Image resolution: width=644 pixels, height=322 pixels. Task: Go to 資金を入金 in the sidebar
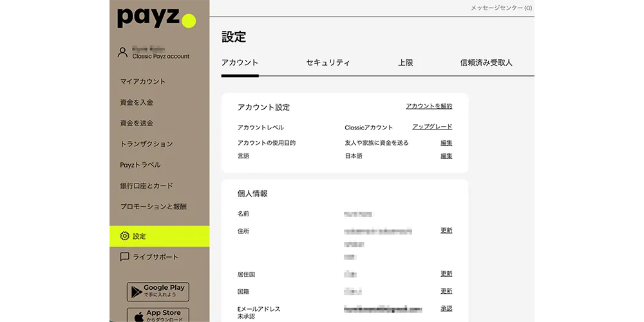[137, 102]
